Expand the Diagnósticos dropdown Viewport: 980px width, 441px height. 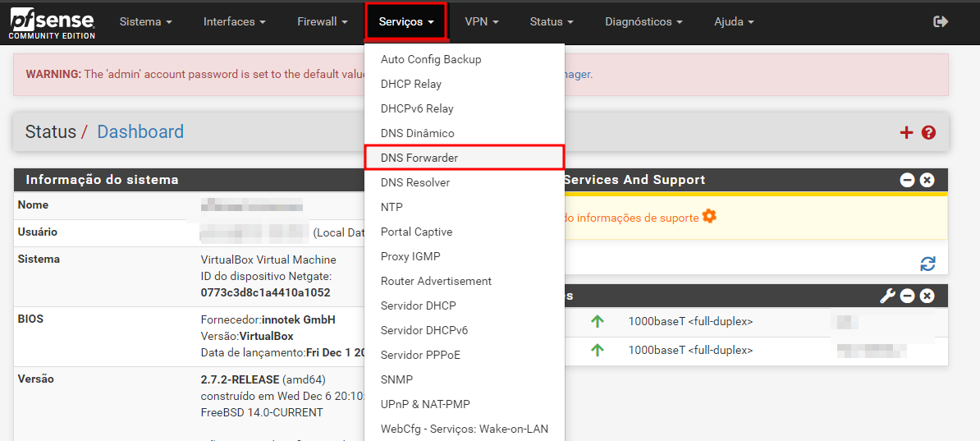click(x=643, y=22)
